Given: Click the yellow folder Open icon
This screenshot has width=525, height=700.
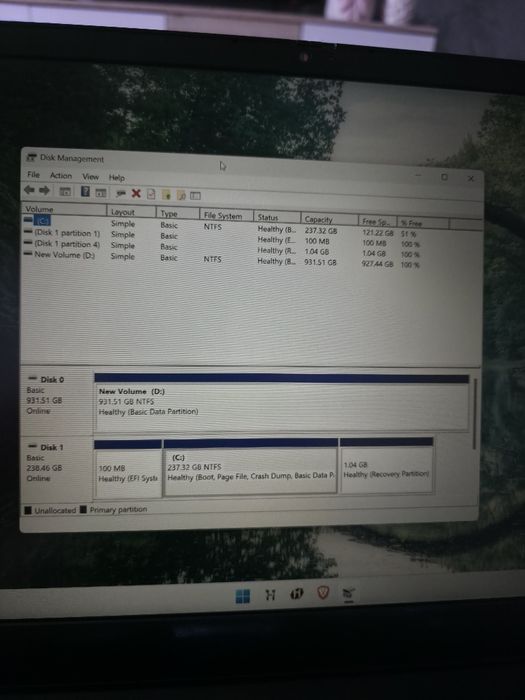Looking at the screenshot, I should [x=166, y=195].
